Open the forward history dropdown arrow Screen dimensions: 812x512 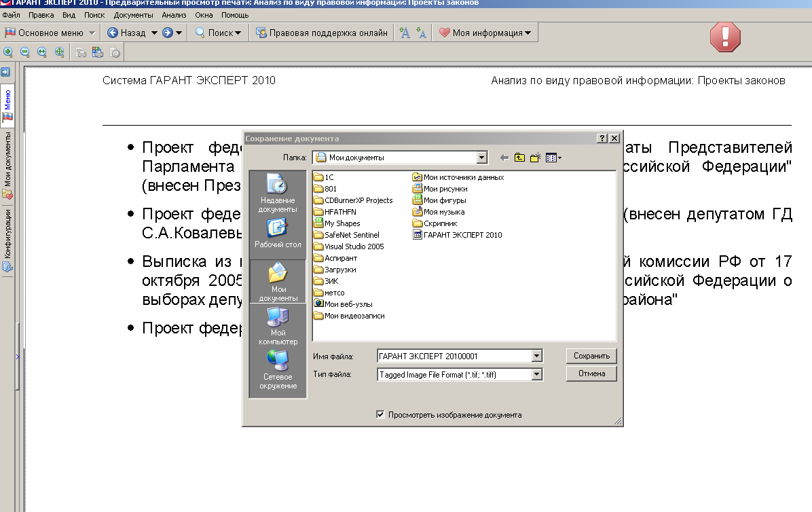point(179,33)
